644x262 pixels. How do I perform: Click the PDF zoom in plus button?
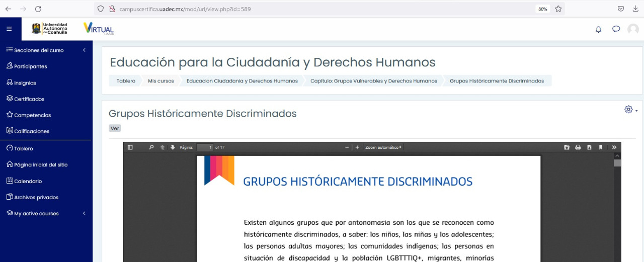(x=357, y=147)
